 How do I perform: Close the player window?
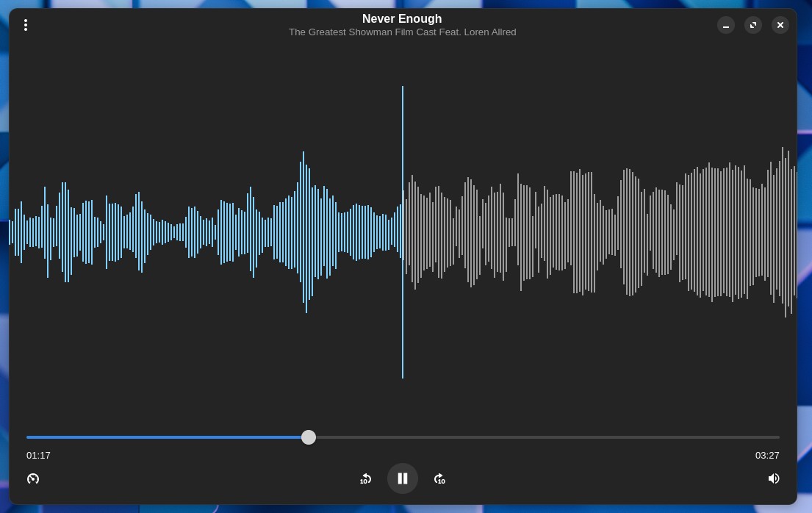[x=780, y=25]
